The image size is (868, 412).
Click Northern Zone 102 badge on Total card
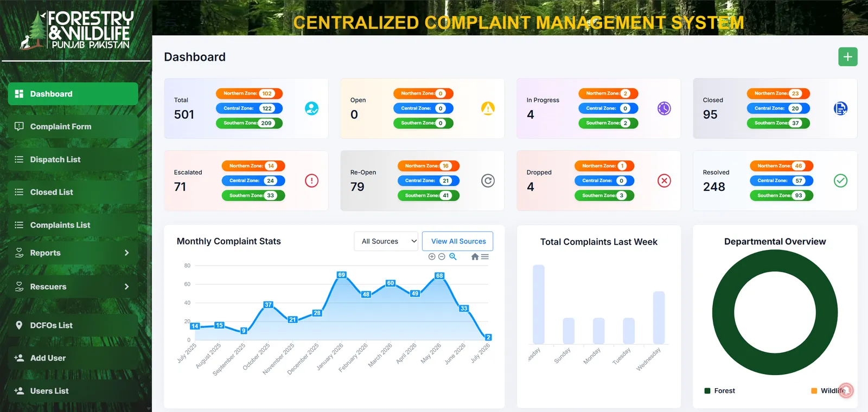pyautogui.click(x=249, y=93)
